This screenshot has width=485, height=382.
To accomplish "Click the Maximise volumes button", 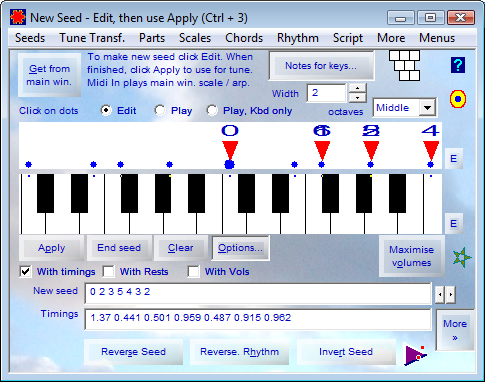I will (411, 256).
